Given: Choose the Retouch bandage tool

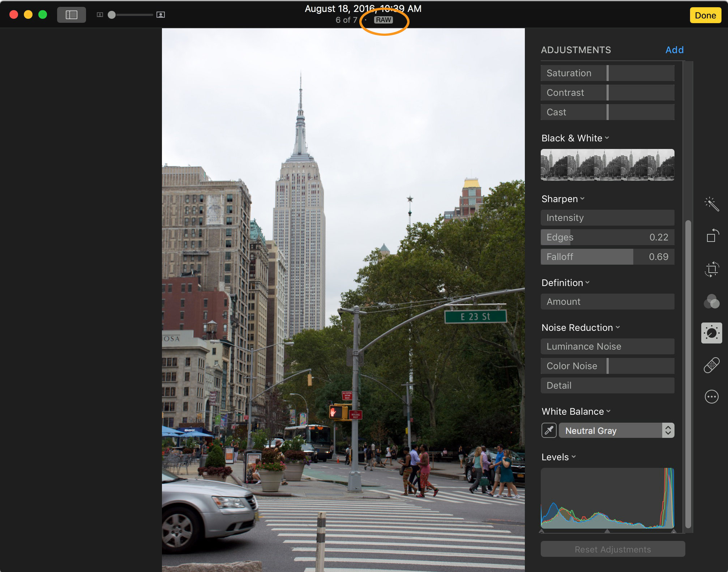Looking at the screenshot, I should pyautogui.click(x=711, y=365).
